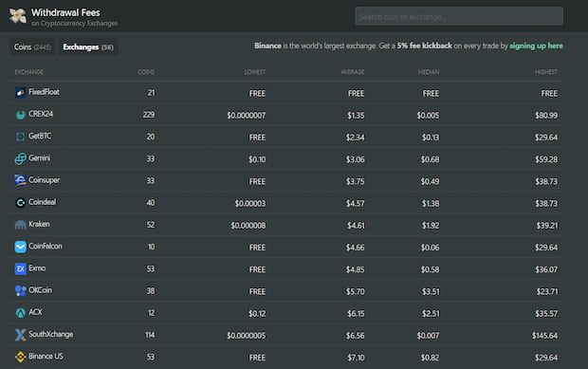The image size is (588, 369).
Task: Click OKCoin median fee $3.51
Action: point(431,291)
